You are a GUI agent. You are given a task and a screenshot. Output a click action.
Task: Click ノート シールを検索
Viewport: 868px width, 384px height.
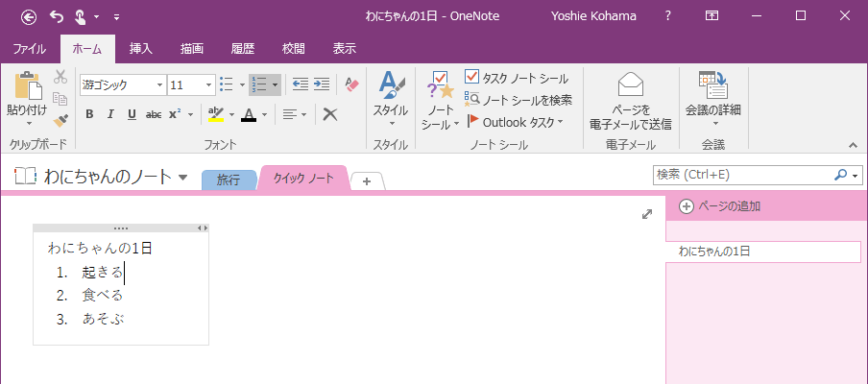pyautogui.click(x=518, y=100)
